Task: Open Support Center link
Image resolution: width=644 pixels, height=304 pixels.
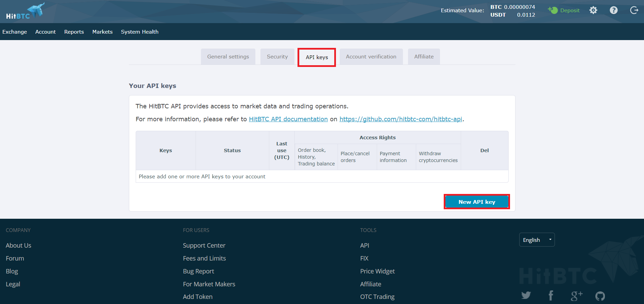Action: click(x=204, y=245)
